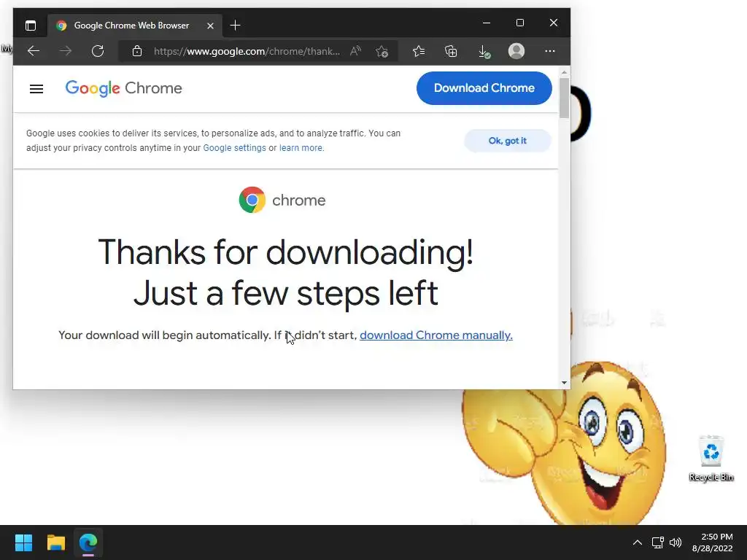
Task: Click the vertical scrollbar thumb
Action: click(x=564, y=98)
